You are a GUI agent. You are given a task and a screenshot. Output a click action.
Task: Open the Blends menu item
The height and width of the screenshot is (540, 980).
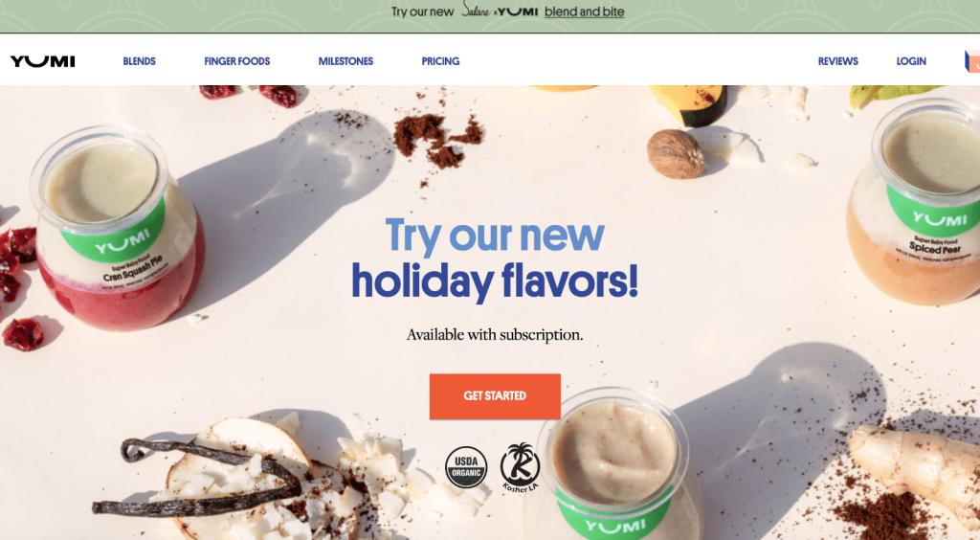140,61
